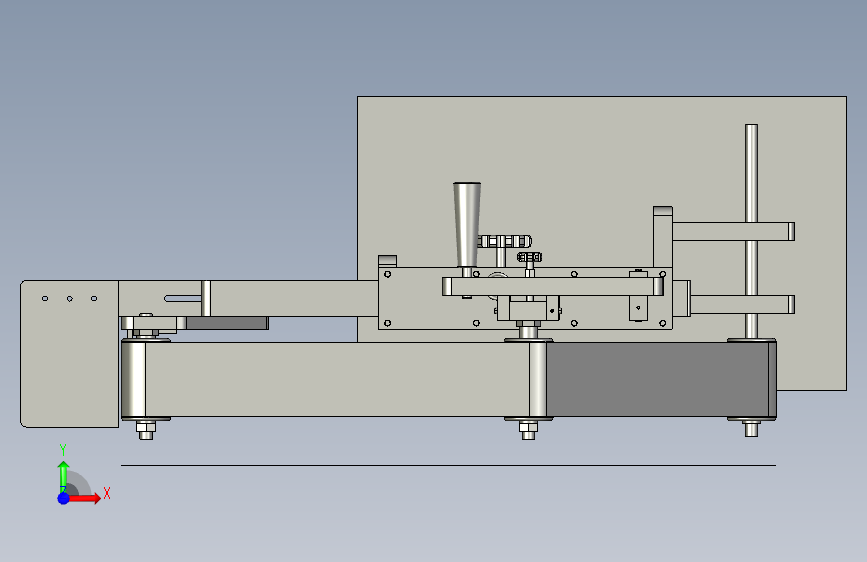867x562 pixels.
Task: Select the tall upright block holding the upper arm
Action: coord(662,238)
